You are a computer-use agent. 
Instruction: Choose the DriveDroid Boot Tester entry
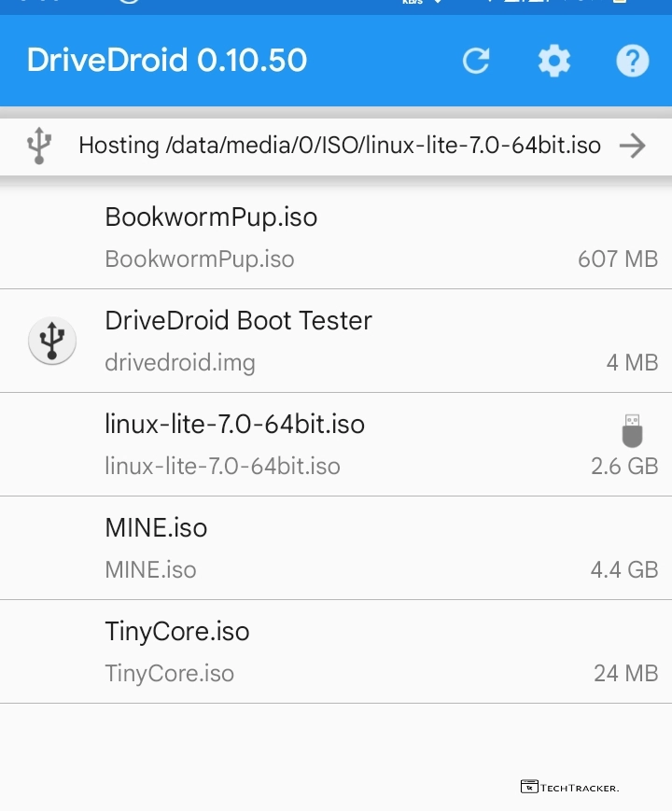pos(238,321)
